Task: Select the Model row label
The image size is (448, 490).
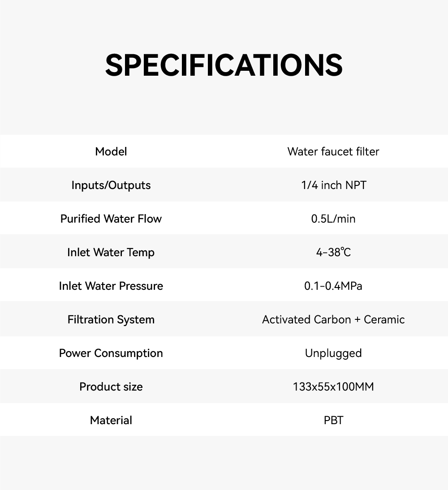Action: pyautogui.click(x=111, y=151)
